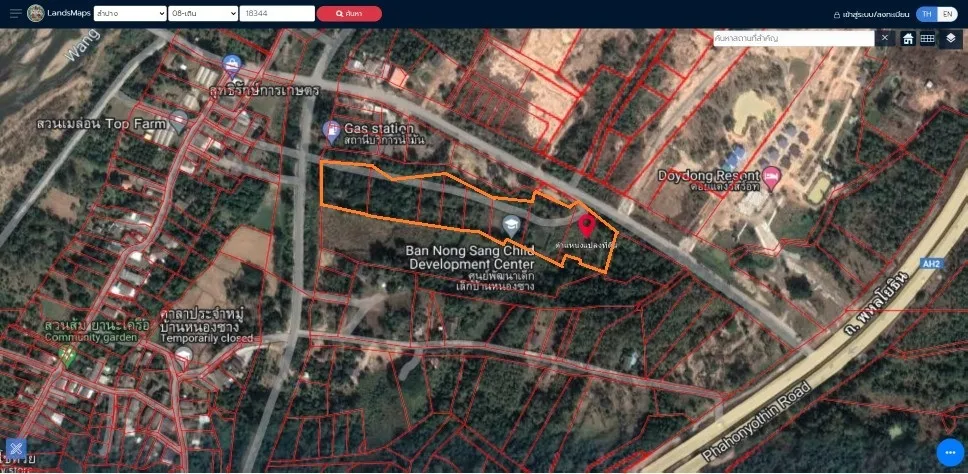
Task: Click the LandsMaps round logo emblem
Action: pyautogui.click(x=36, y=14)
